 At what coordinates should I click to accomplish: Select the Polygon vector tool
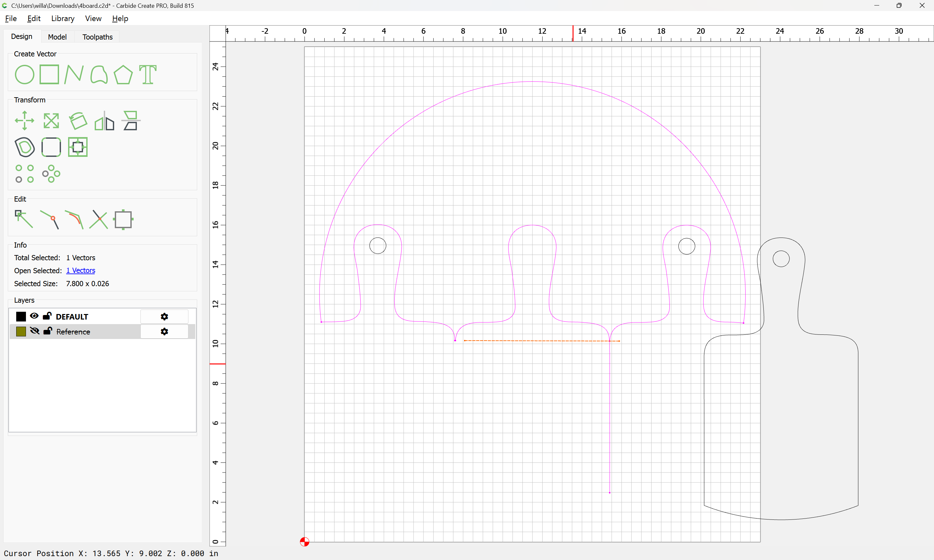(x=123, y=74)
